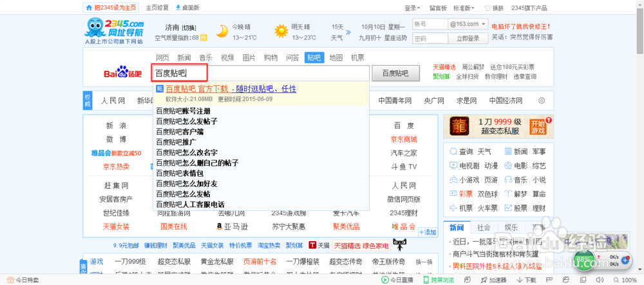Click the headphones icon beside 音乐
The image size is (644, 285).
[x=508, y=180]
